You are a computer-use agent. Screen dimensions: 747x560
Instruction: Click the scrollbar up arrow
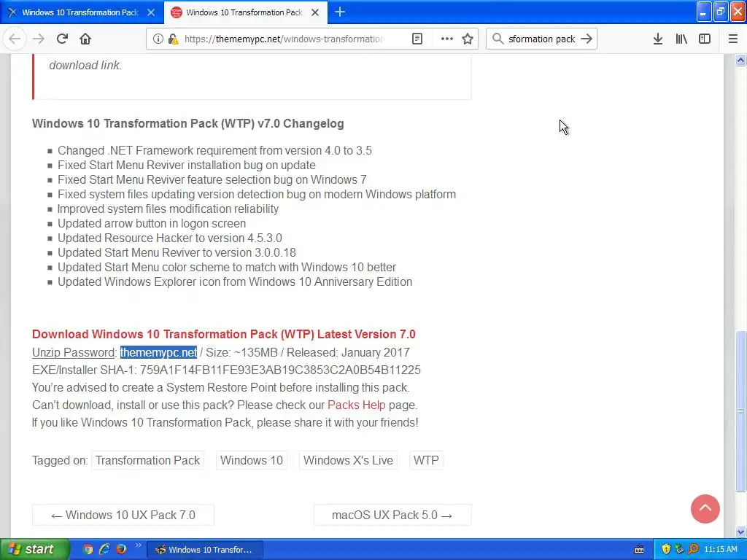740,61
